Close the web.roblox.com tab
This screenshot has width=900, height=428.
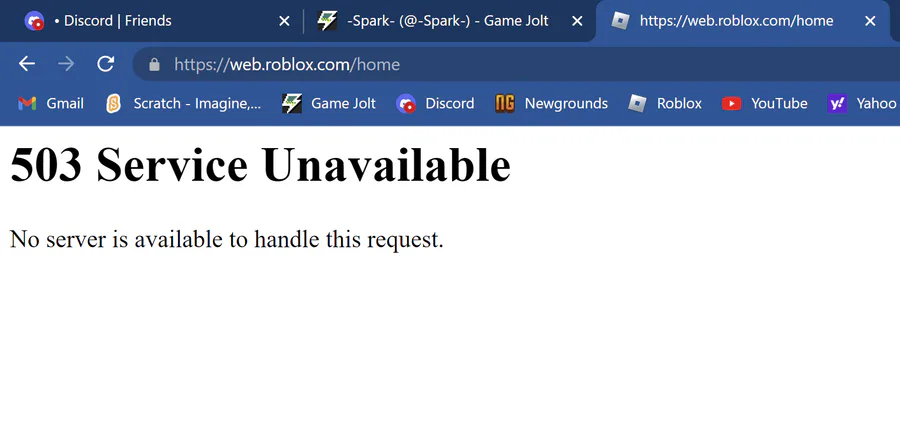pyautogui.click(x=870, y=21)
